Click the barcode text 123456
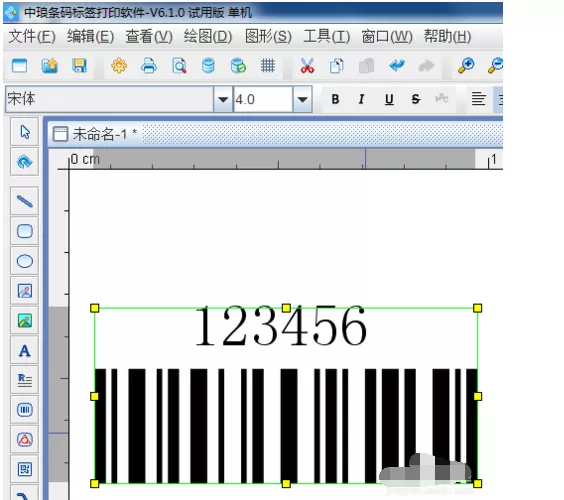Image resolution: width=564 pixels, height=500 pixels. (281, 326)
